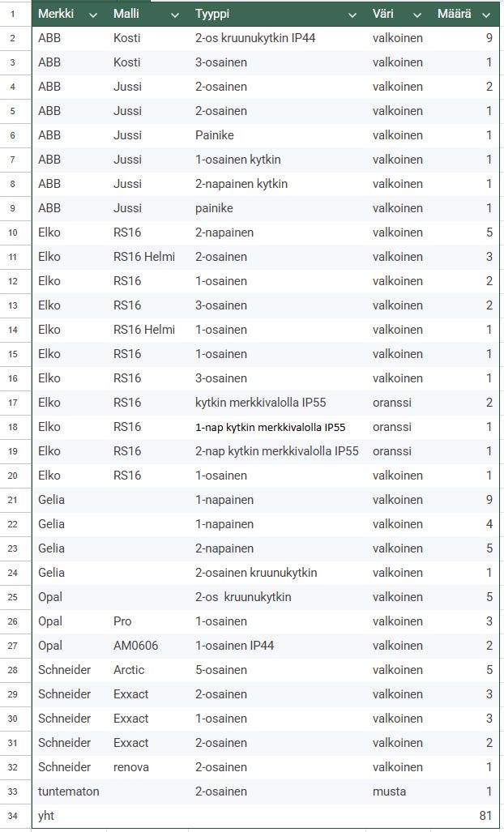The image size is (504, 832).
Task: Open the Väri column filter dropdown
Action: tap(416, 15)
